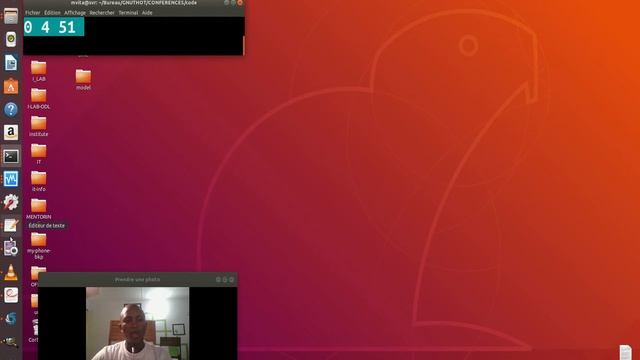Launch Rhythmbox from the dock
640x360 pixels.
point(11,39)
